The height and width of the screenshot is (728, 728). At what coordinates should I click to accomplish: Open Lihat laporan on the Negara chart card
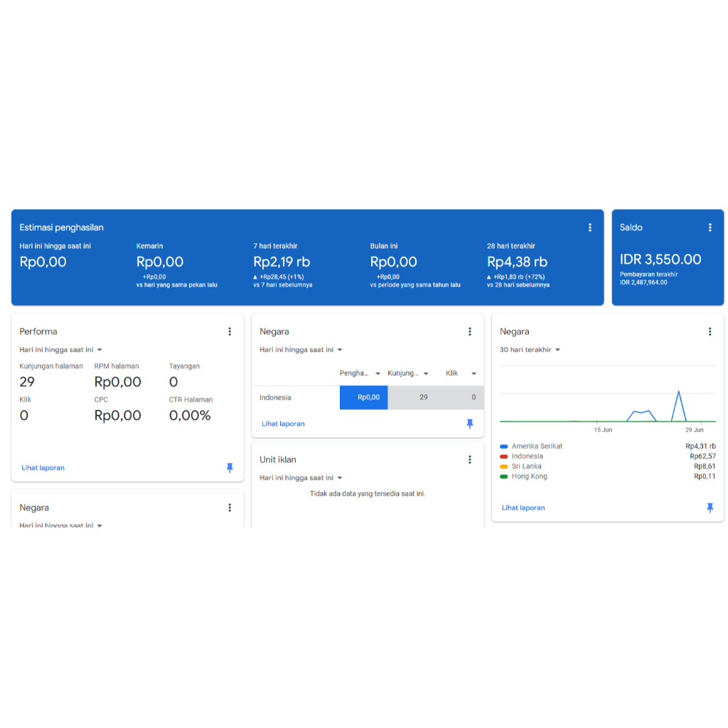click(x=523, y=508)
